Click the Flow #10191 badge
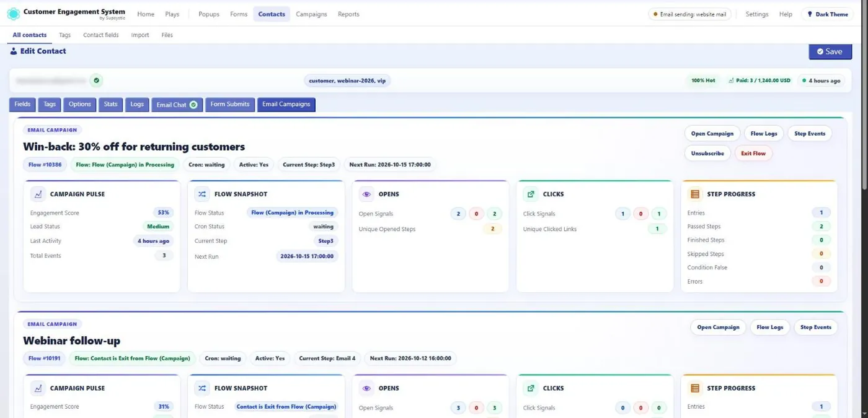Image resolution: width=868 pixels, height=418 pixels. 44,359
